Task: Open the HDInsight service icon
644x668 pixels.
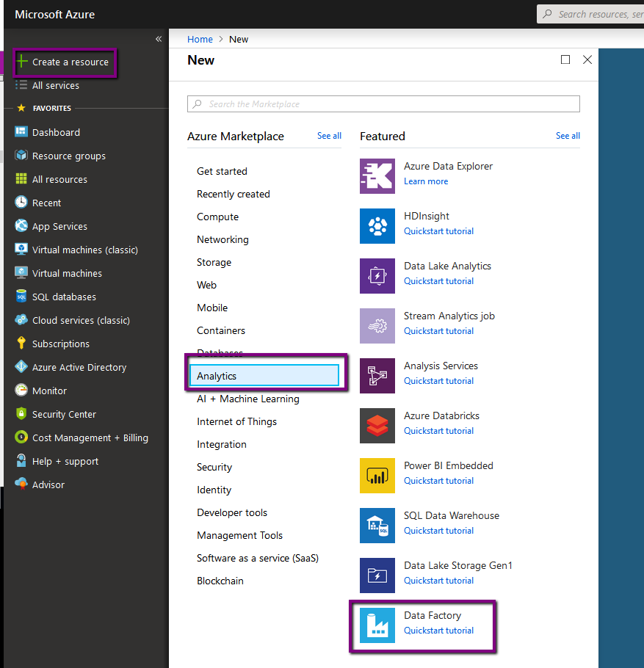Action: coord(377,226)
